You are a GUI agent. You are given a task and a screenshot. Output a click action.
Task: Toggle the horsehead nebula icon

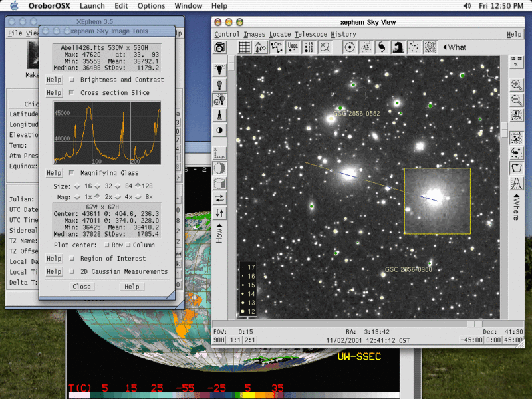(398, 47)
